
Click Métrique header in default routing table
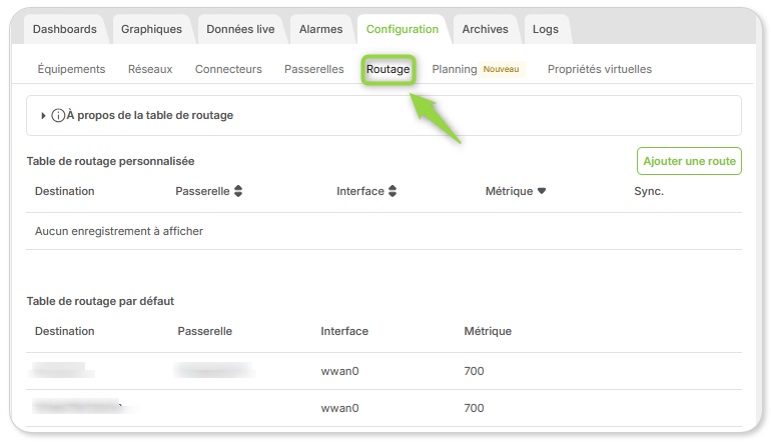coord(488,331)
